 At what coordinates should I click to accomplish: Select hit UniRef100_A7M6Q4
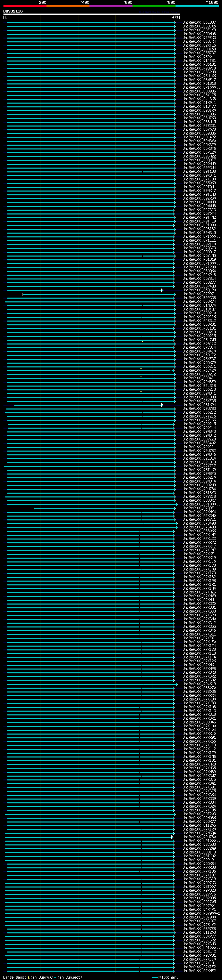pyautogui.click(x=199, y=833)
